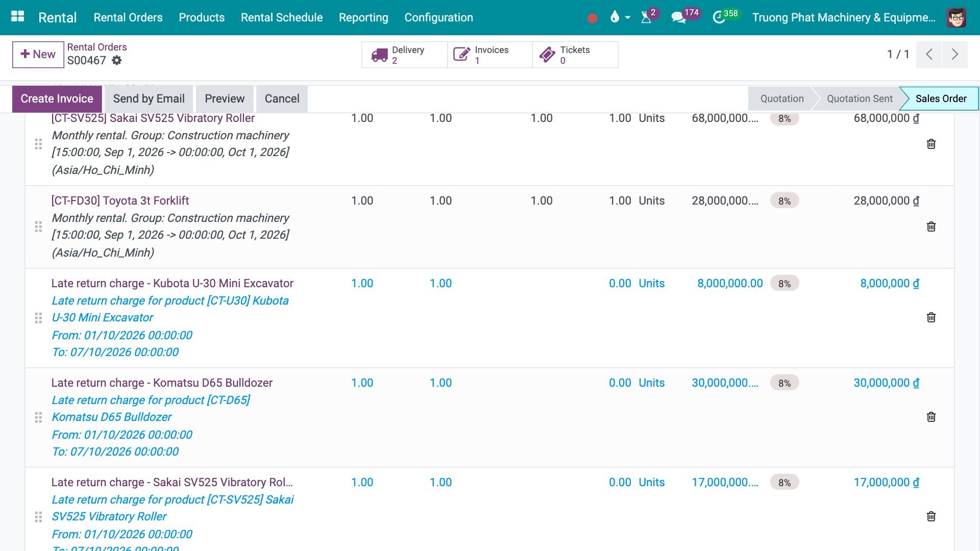Viewport: 980px width, 551px height.
Task: Open the Configuration menu
Action: [438, 17]
